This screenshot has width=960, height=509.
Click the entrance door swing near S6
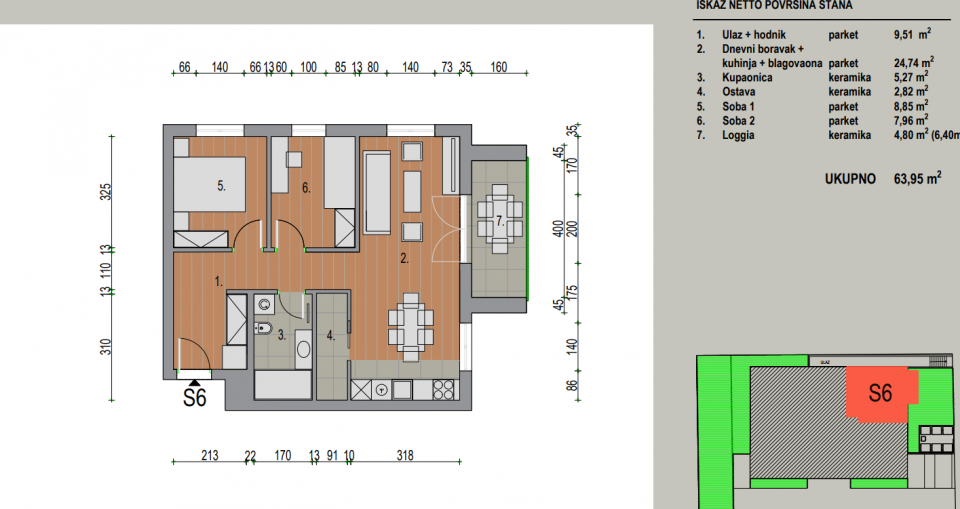tap(195, 354)
